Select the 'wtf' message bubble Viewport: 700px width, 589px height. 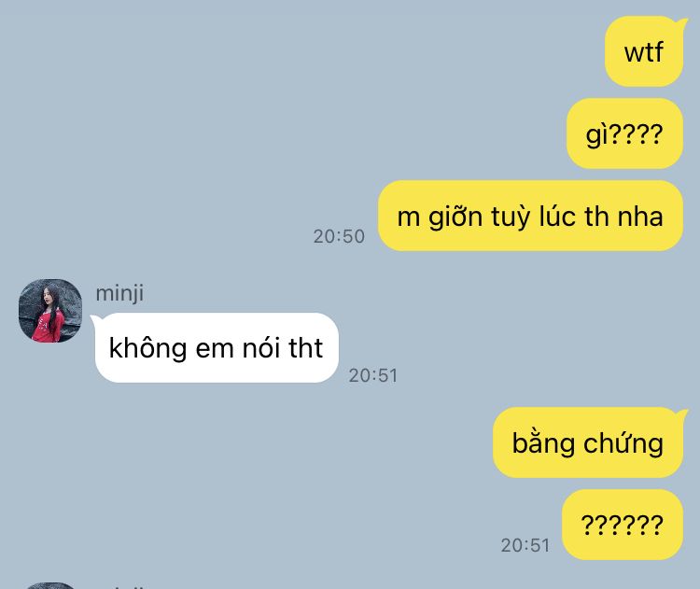644,51
